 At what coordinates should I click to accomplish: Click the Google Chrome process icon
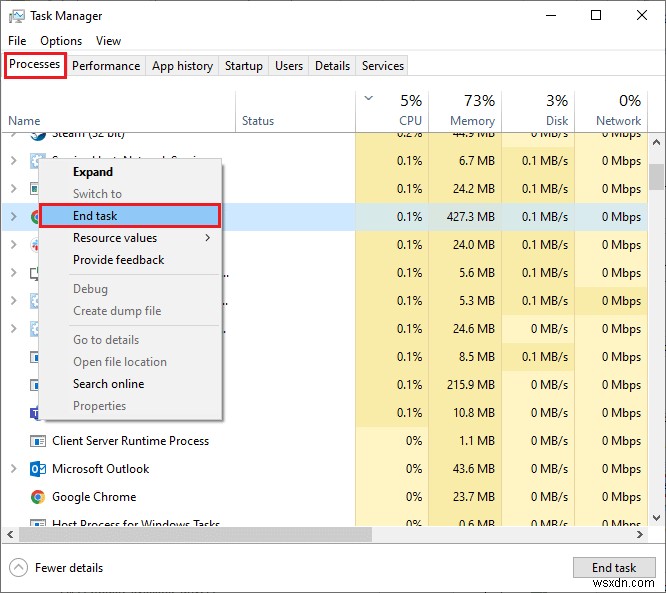[x=38, y=497]
